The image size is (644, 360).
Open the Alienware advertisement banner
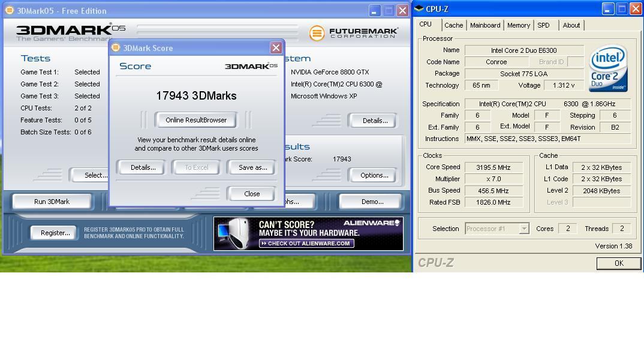click(308, 233)
